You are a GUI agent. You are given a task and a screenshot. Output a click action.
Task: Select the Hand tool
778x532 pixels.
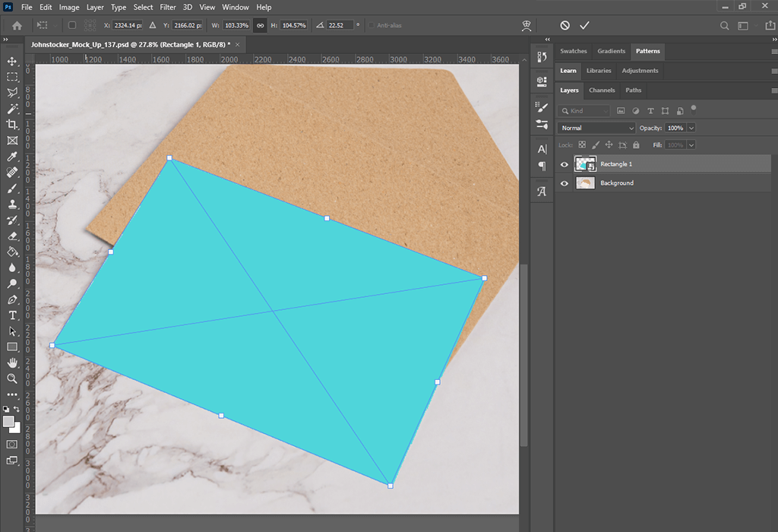(x=12, y=363)
